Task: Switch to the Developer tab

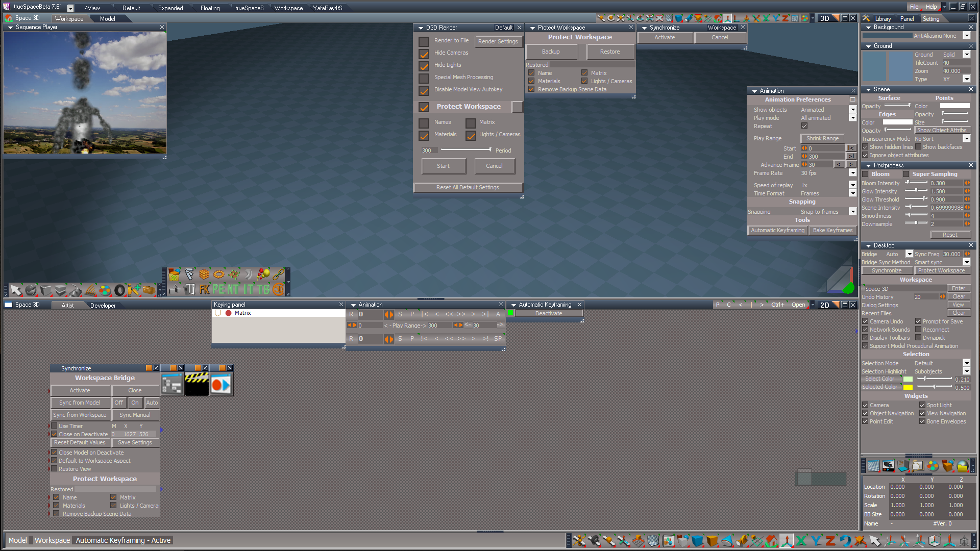Action: click(x=103, y=306)
